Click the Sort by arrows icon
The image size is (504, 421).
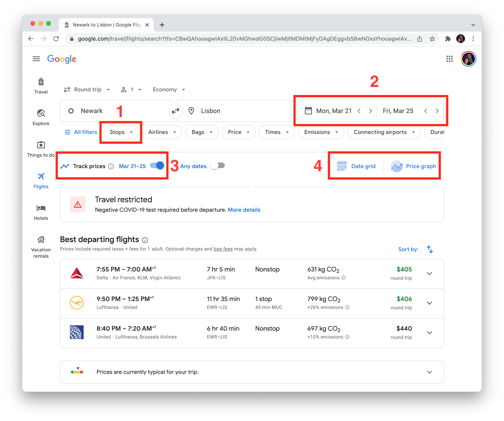point(430,249)
